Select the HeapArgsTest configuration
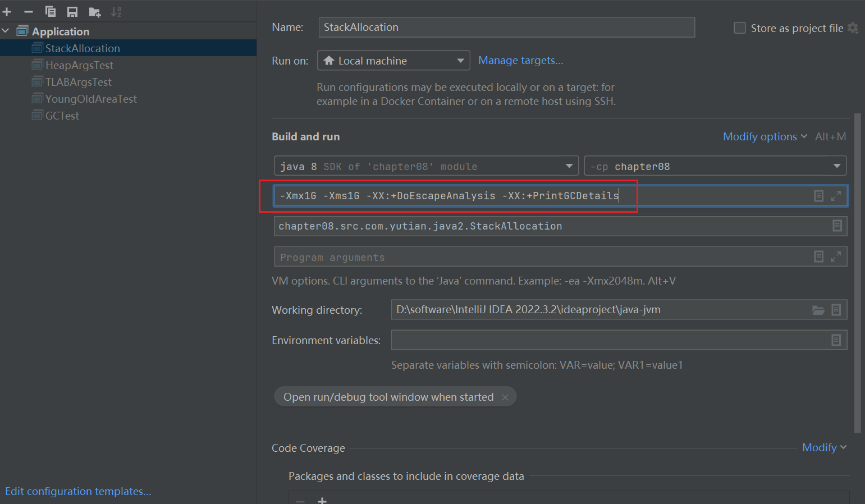 (79, 65)
